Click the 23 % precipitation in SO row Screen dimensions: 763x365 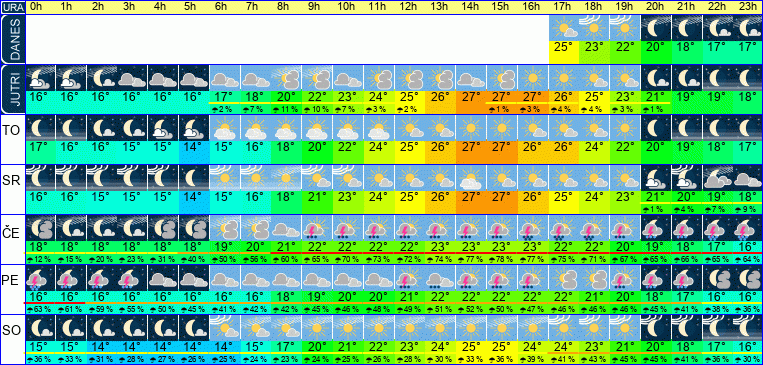point(286,360)
